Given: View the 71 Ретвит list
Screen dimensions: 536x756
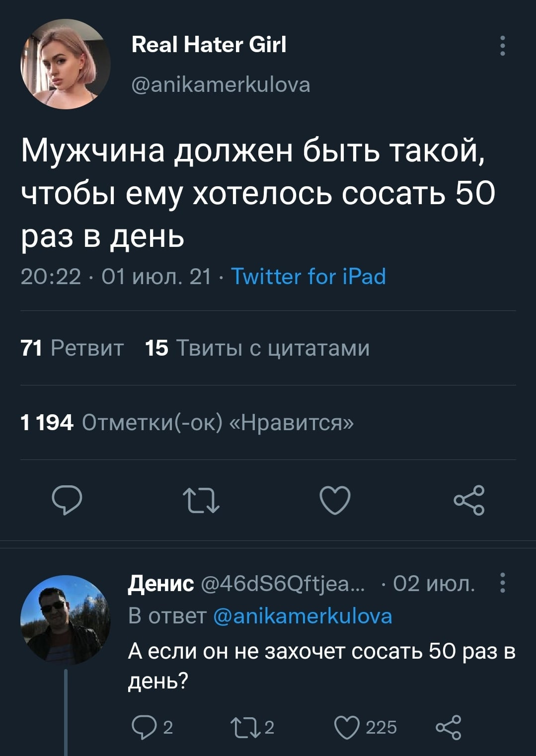Looking at the screenshot, I should coord(72,348).
